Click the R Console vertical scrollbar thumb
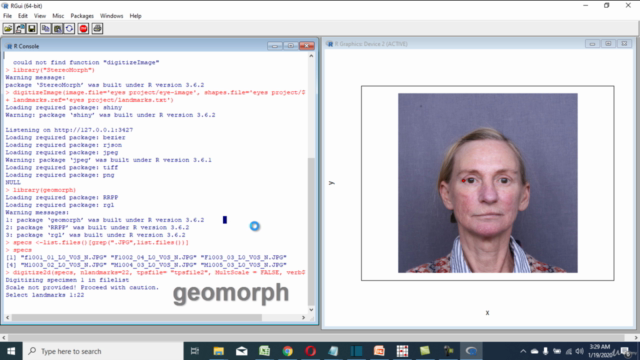The height and width of the screenshot is (360, 640). pyautogui.click(x=311, y=231)
